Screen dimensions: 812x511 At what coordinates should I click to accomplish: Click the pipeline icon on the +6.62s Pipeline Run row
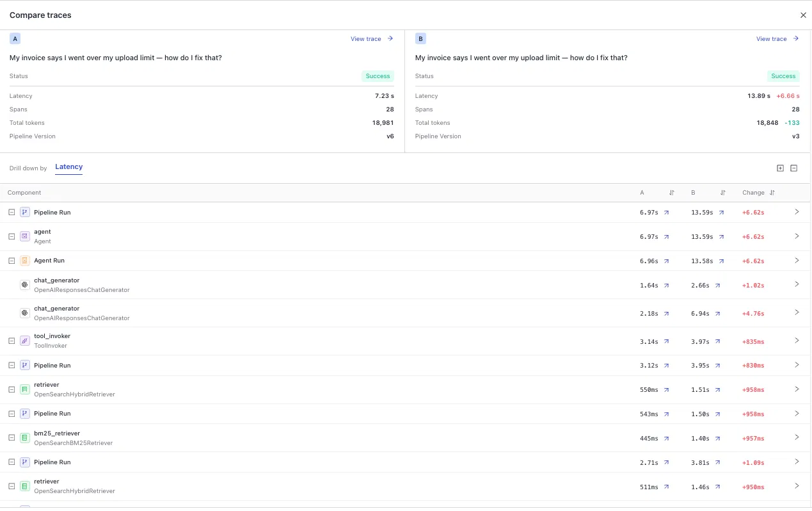(x=25, y=212)
